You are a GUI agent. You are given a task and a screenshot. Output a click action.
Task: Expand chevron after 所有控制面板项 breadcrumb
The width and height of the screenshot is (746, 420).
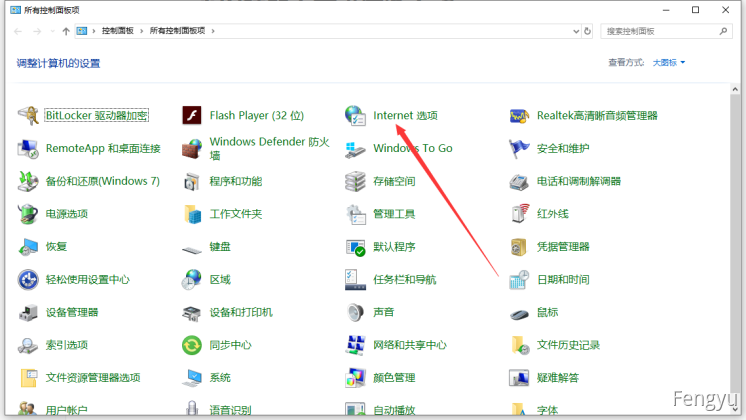pyautogui.click(x=213, y=31)
